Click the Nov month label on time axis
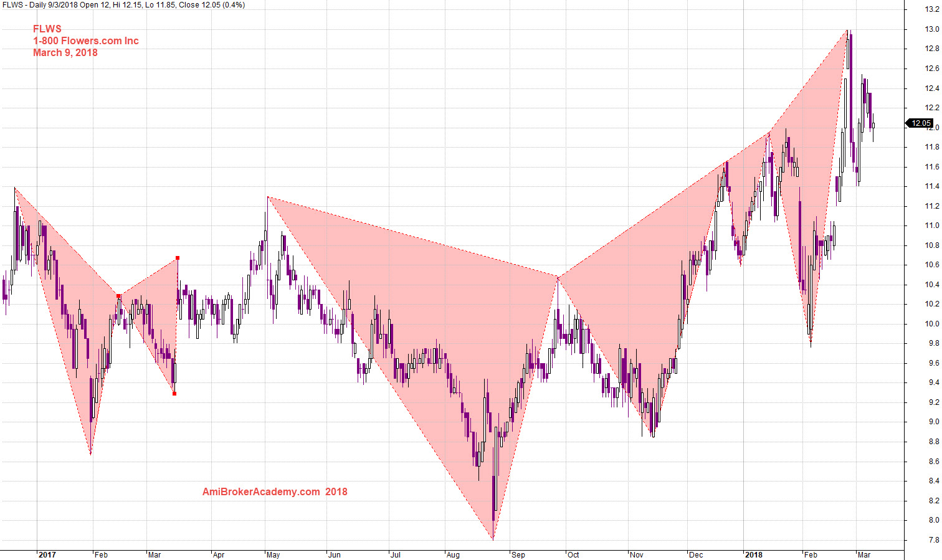 [x=637, y=555]
